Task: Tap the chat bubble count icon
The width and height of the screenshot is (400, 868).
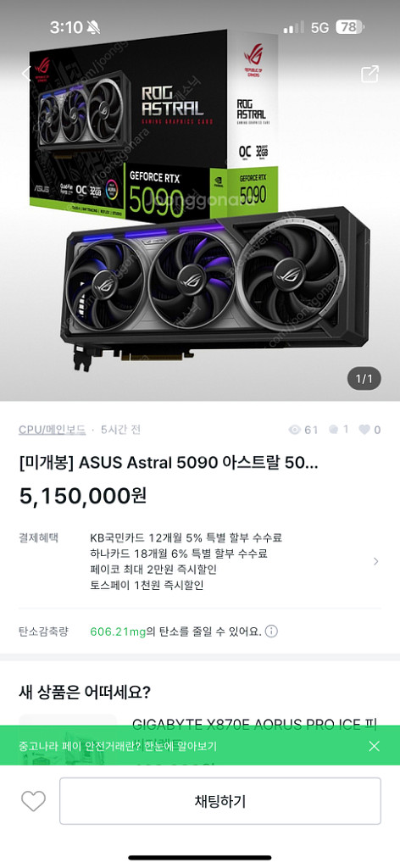Action: tap(334, 429)
